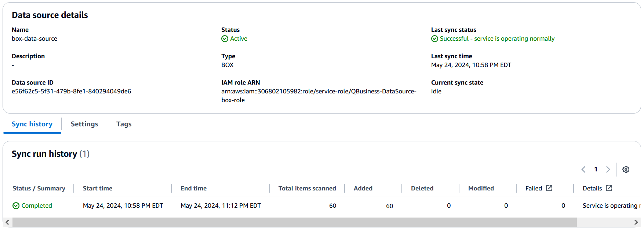Click the scroll right arrow of the table
Viewport: 644px width, 230px height.
[x=636, y=222]
